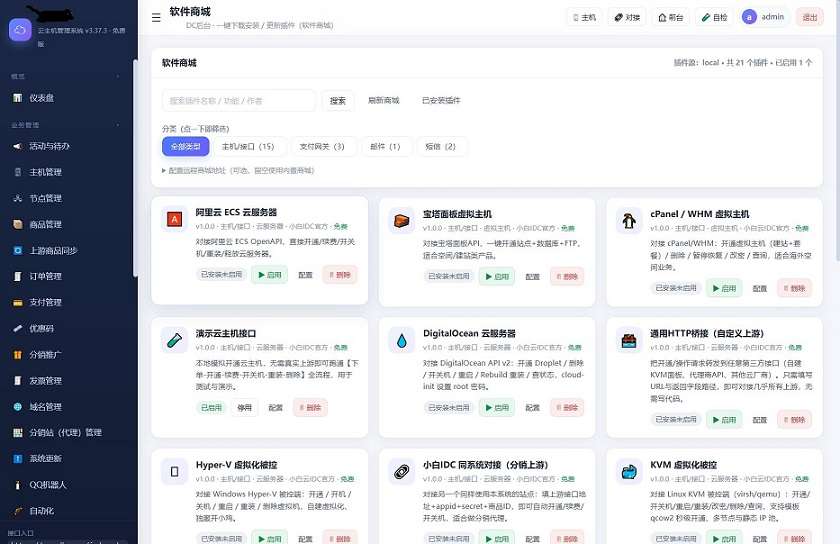Click the cPanel / WHM penguin icon
Viewport: 840px width, 544px height.
[629, 220]
